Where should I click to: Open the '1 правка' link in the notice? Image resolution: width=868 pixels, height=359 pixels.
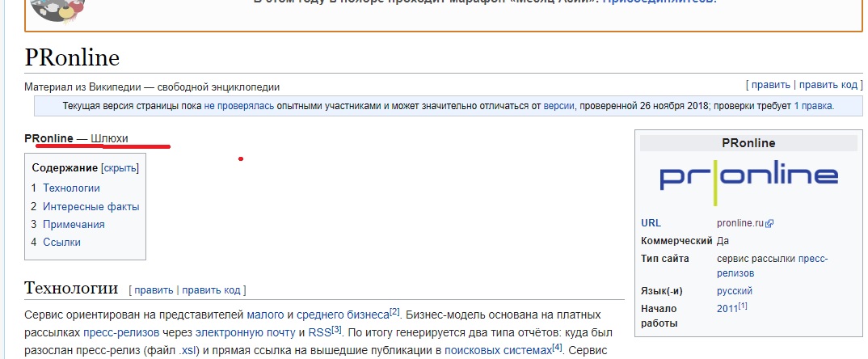point(814,106)
